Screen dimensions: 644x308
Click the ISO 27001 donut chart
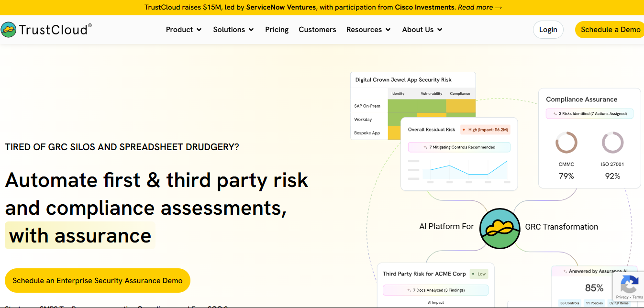pyautogui.click(x=612, y=143)
